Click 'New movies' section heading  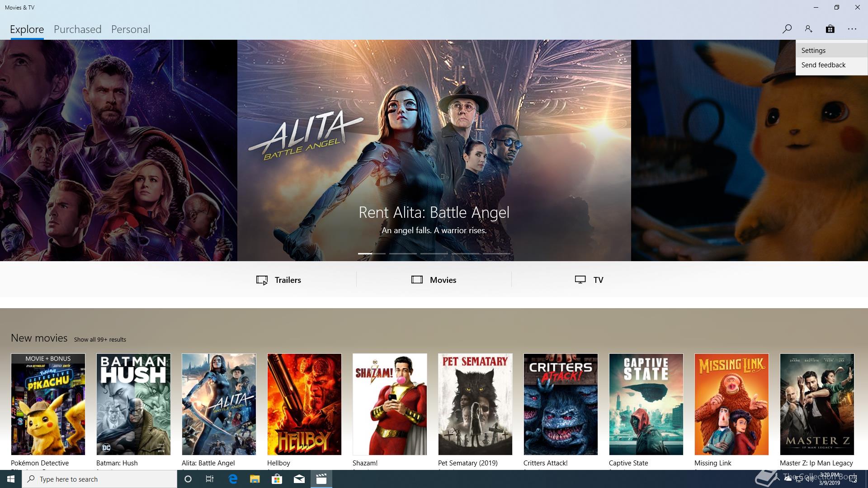(x=39, y=338)
